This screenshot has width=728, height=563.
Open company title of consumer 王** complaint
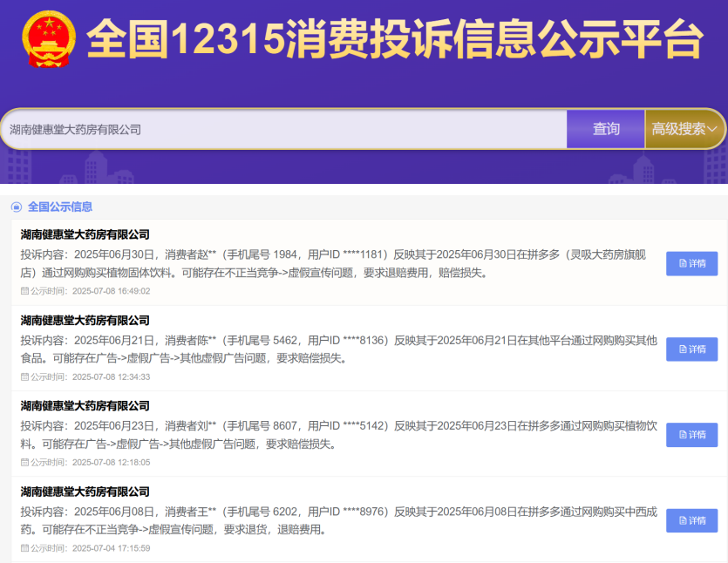point(85,492)
